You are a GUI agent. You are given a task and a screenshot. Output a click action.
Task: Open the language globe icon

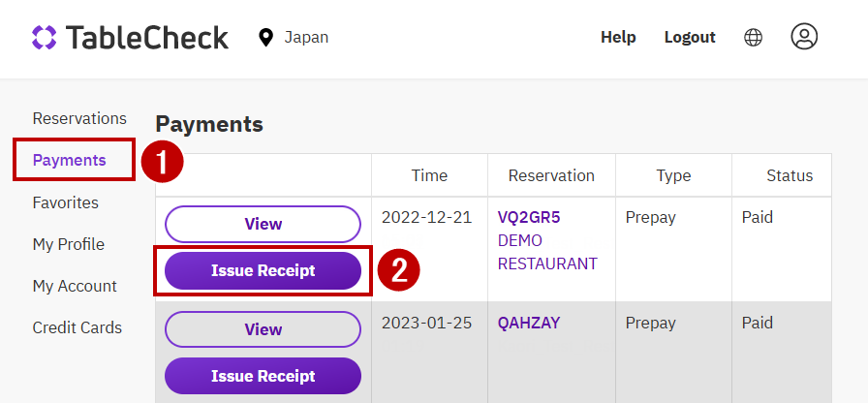point(753,38)
